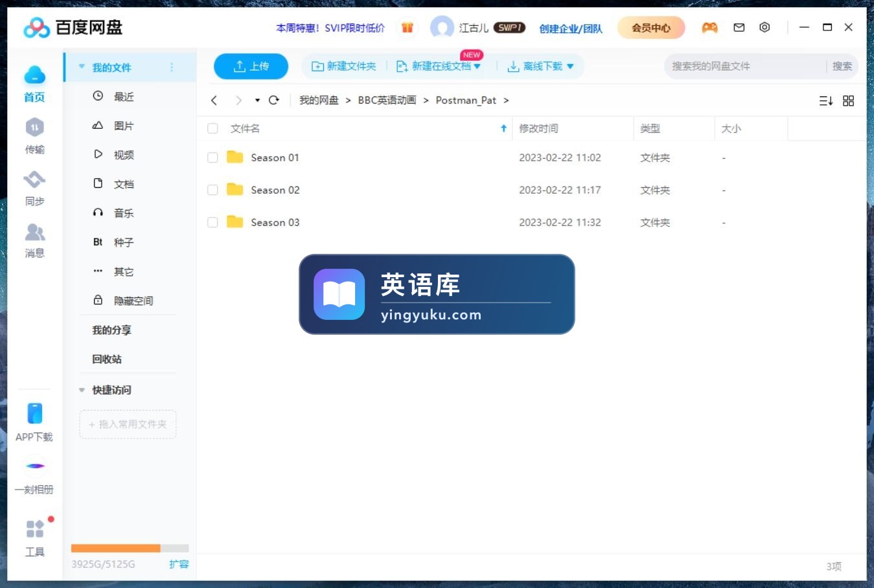
Task: Baidu Netdisk logo at top-left
Action: coord(73,27)
